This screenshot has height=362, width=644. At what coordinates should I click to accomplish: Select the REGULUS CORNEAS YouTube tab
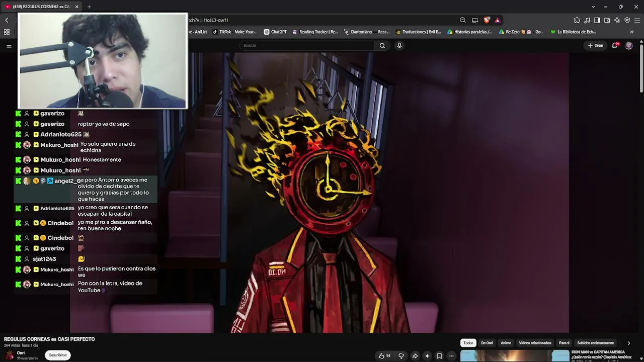pos(42,7)
